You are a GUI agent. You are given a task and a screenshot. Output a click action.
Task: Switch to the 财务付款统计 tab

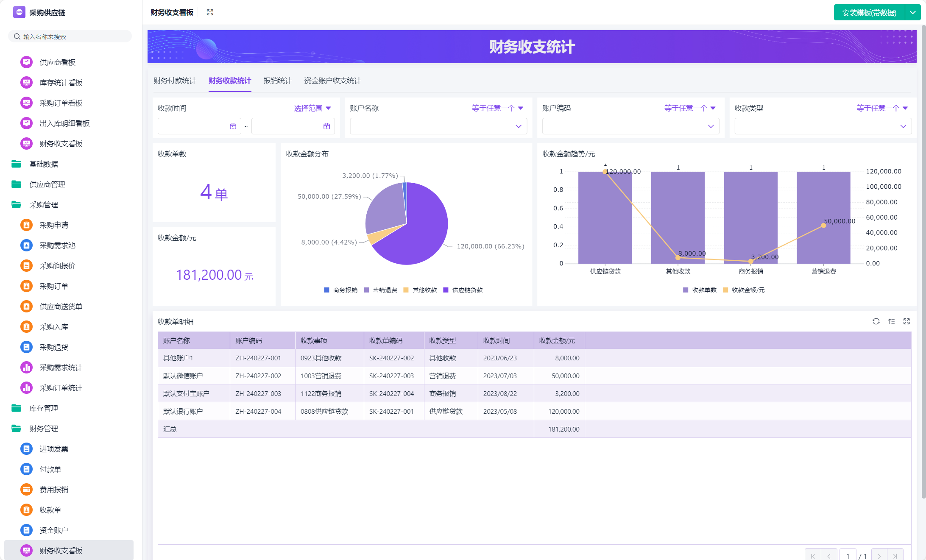pos(175,81)
